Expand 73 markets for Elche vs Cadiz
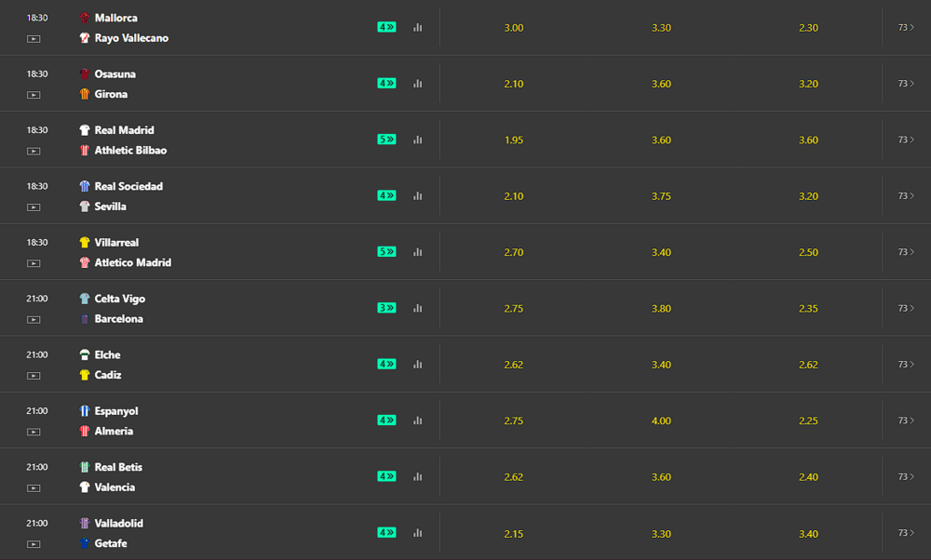Viewport: 931px width, 560px height. tap(906, 364)
